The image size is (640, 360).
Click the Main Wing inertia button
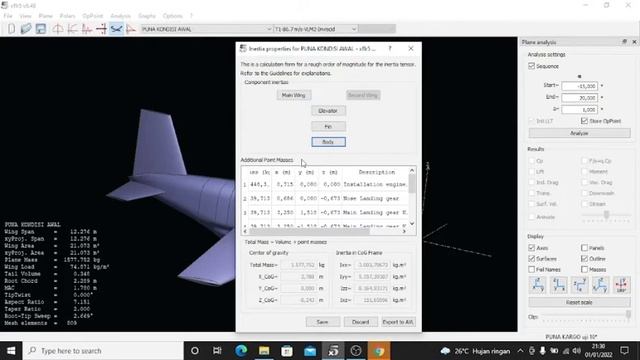(x=293, y=95)
